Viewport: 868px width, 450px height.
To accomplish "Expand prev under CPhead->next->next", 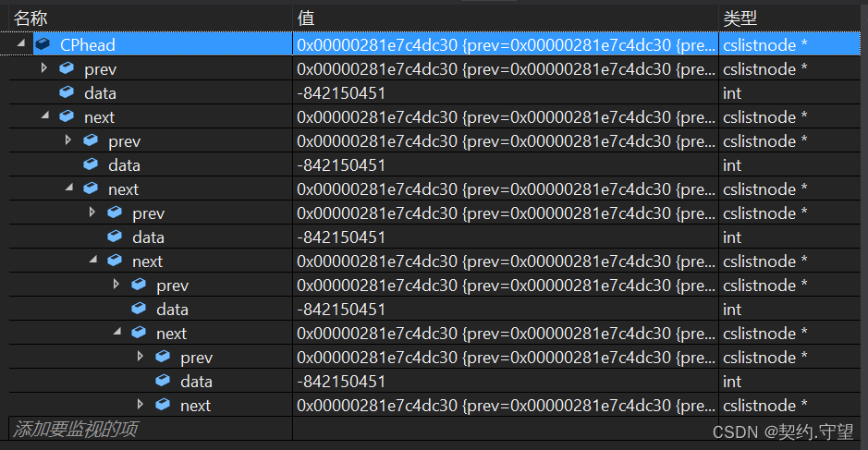I will (92, 212).
